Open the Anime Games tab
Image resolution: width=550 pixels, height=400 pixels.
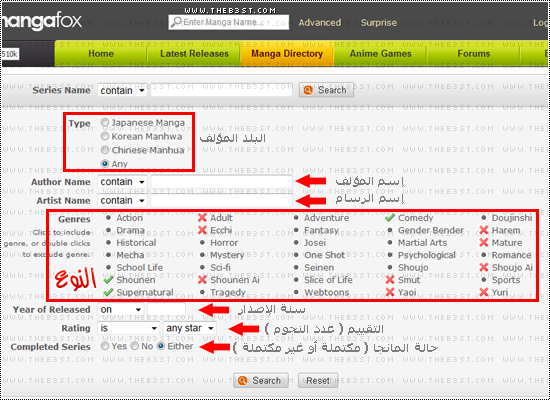[380, 53]
